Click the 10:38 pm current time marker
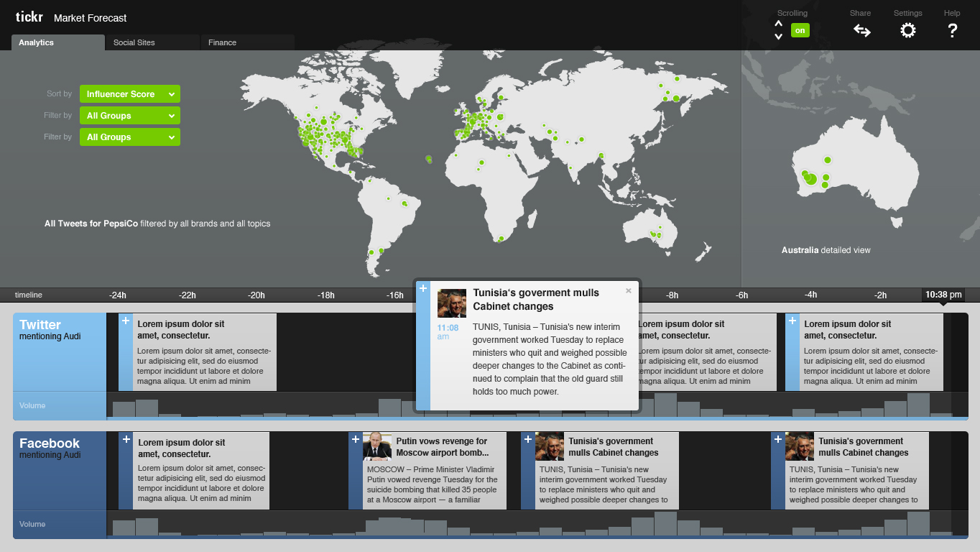 click(943, 295)
